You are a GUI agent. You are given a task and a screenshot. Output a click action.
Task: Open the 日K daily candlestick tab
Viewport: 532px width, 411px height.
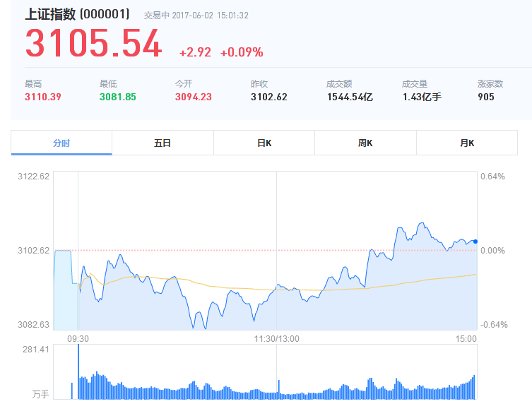pyautogui.click(x=264, y=143)
